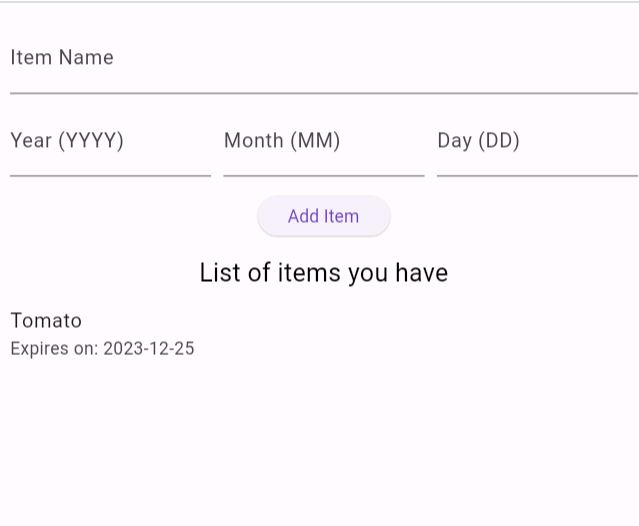The image size is (639, 526).
Task: Tap the 'Year (YYYY)' placeholder label
Action: pos(67,141)
